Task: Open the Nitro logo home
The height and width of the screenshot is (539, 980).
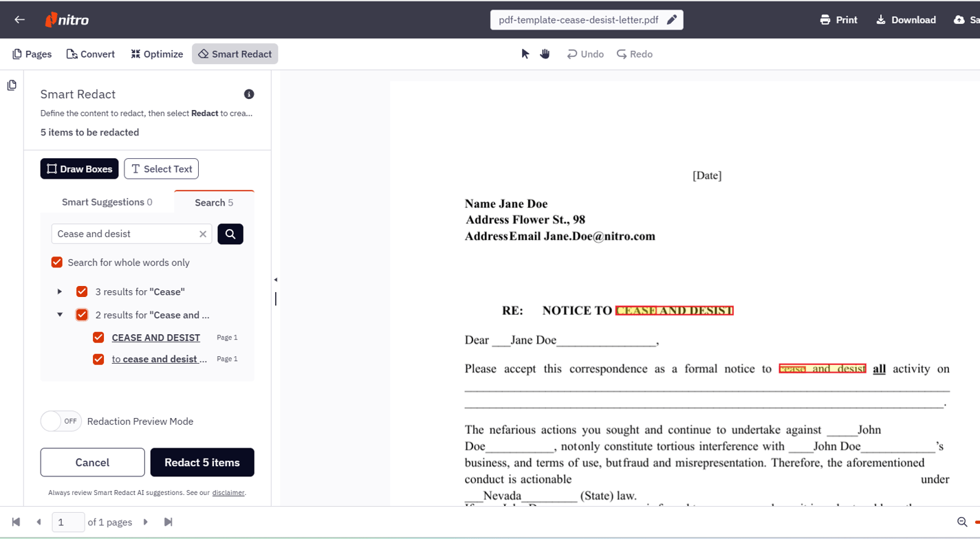Action: [x=67, y=20]
